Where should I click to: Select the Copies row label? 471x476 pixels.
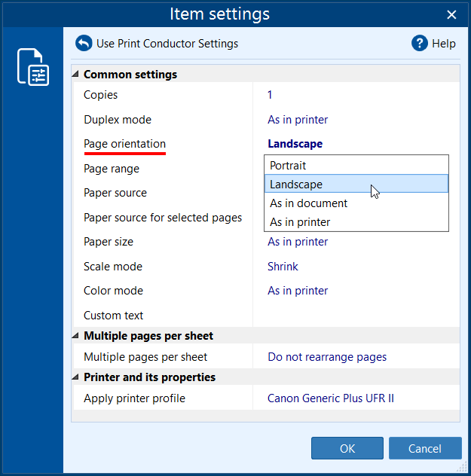100,95
